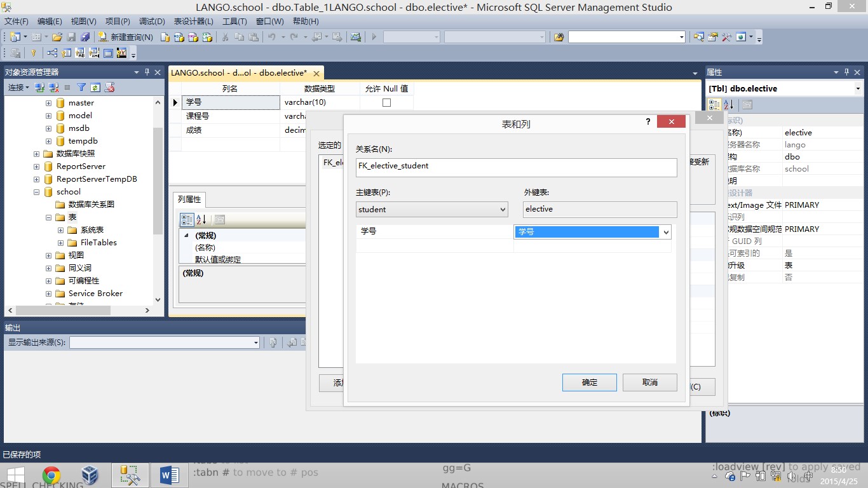This screenshot has width=868, height=488.
Task: Click the Word icon in taskbar
Action: click(x=169, y=475)
